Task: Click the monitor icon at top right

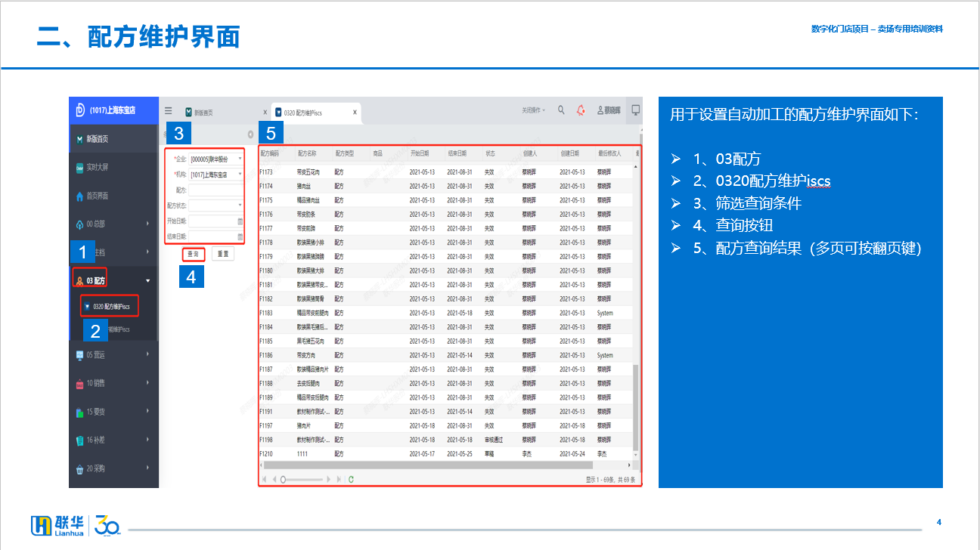Action: [636, 110]
